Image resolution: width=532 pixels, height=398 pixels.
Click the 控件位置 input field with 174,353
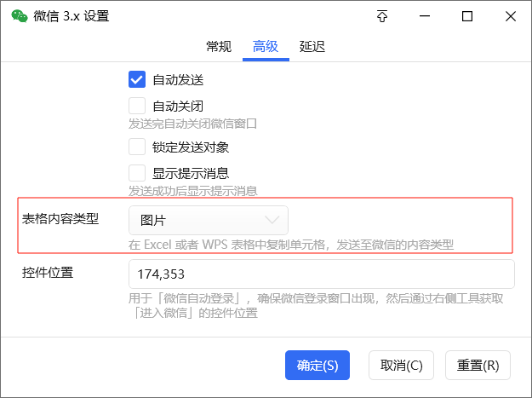point(322,274)
